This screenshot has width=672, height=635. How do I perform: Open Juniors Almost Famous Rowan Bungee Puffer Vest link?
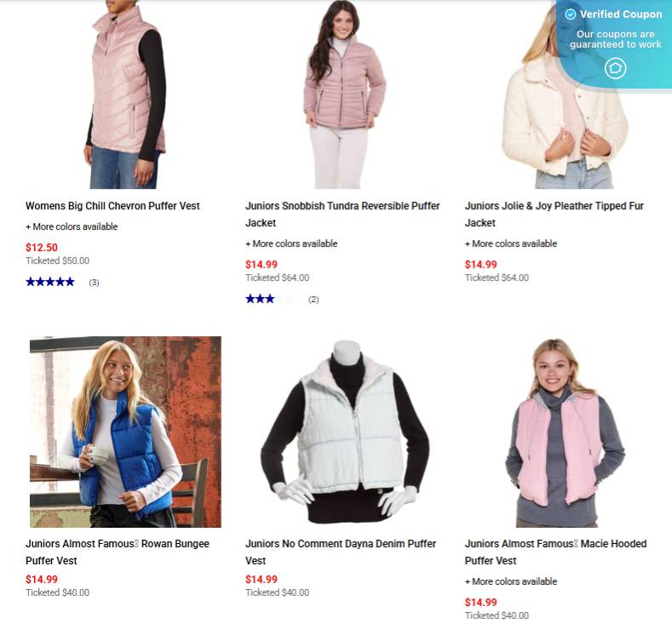(x=118, y=552)
